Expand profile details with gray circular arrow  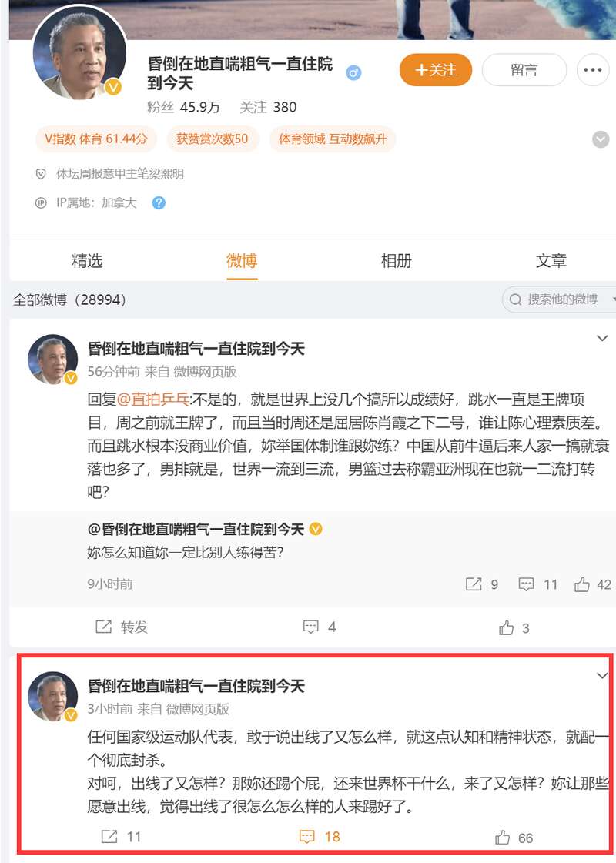[601, 139]
